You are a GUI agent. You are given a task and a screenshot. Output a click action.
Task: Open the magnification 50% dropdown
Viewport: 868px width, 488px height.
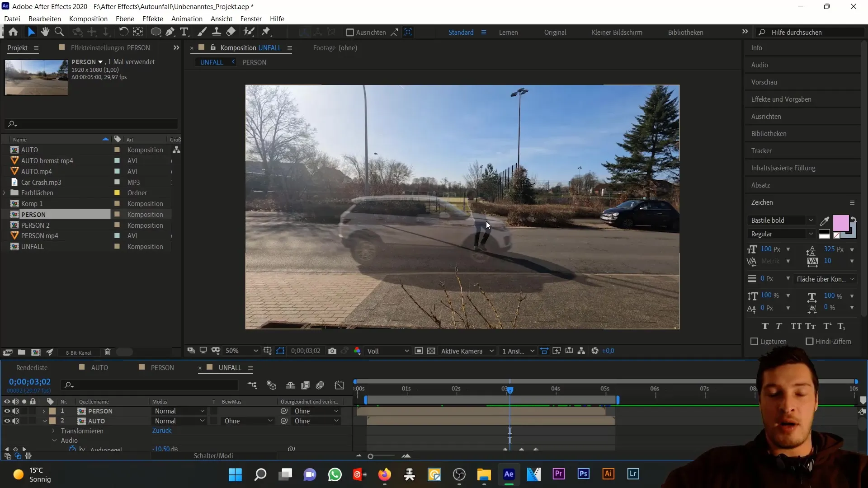[x=242, y=351]
